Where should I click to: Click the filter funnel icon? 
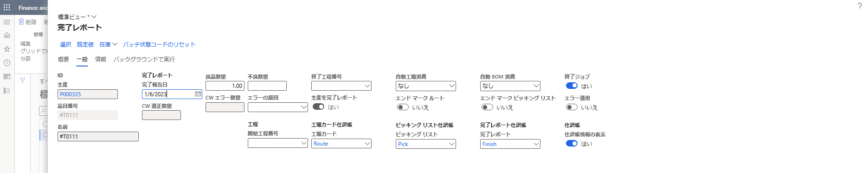point(22,80)
